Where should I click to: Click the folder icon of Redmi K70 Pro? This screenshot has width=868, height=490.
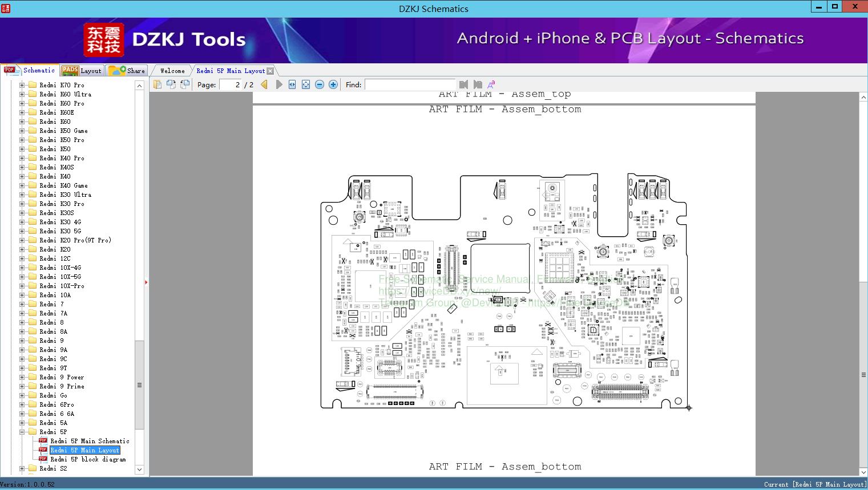coord(33,85)
